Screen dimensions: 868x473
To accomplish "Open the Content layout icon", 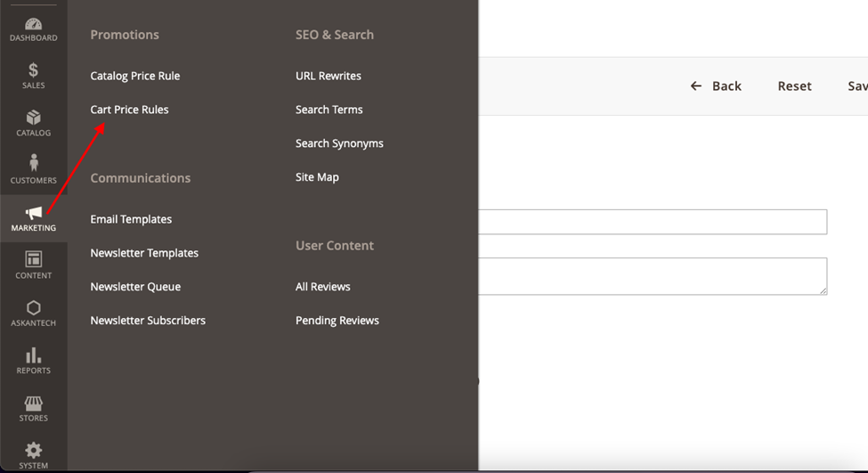I will tap(33, 259).
